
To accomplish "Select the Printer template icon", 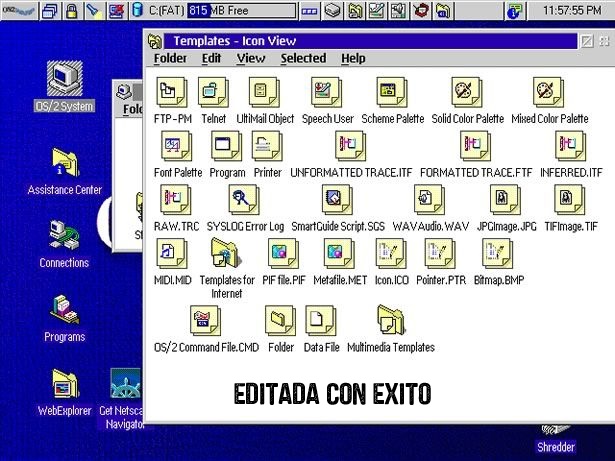I will (x=267, y=146).
